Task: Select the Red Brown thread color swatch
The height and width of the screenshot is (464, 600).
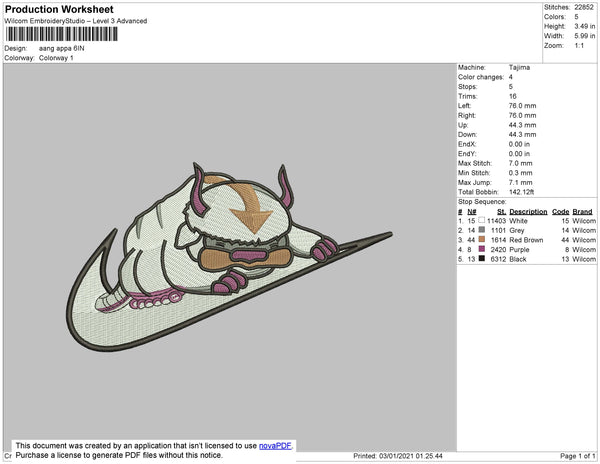Action: pos(481,239)
